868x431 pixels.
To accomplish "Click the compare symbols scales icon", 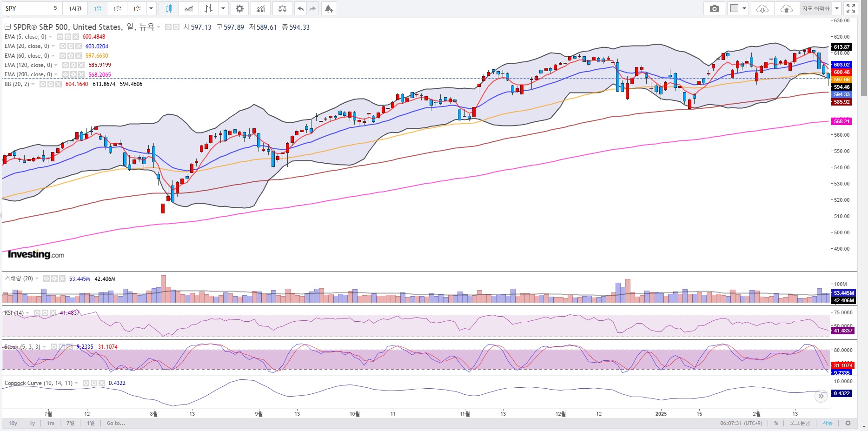I will coord(282,8).
